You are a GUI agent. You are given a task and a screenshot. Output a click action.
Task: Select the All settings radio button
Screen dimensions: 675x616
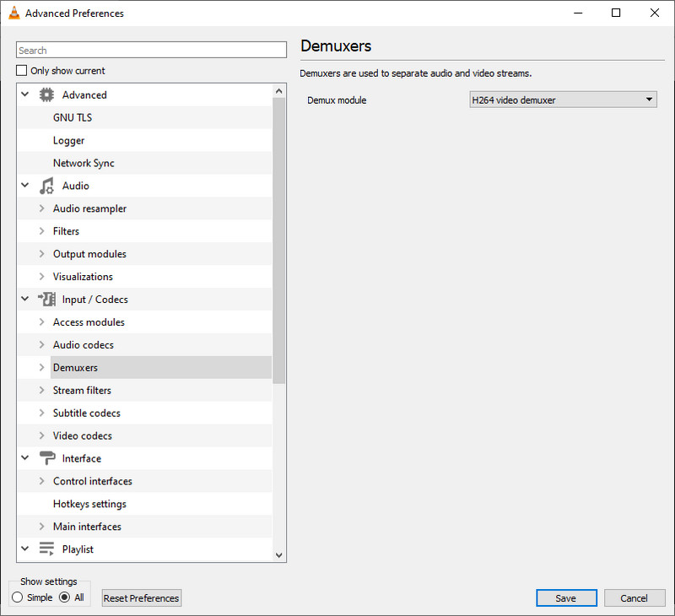65,597
